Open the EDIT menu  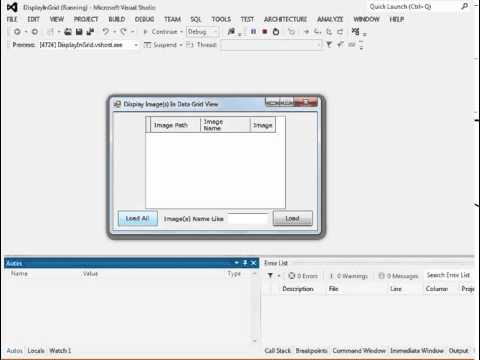click(x=33, y=19)
